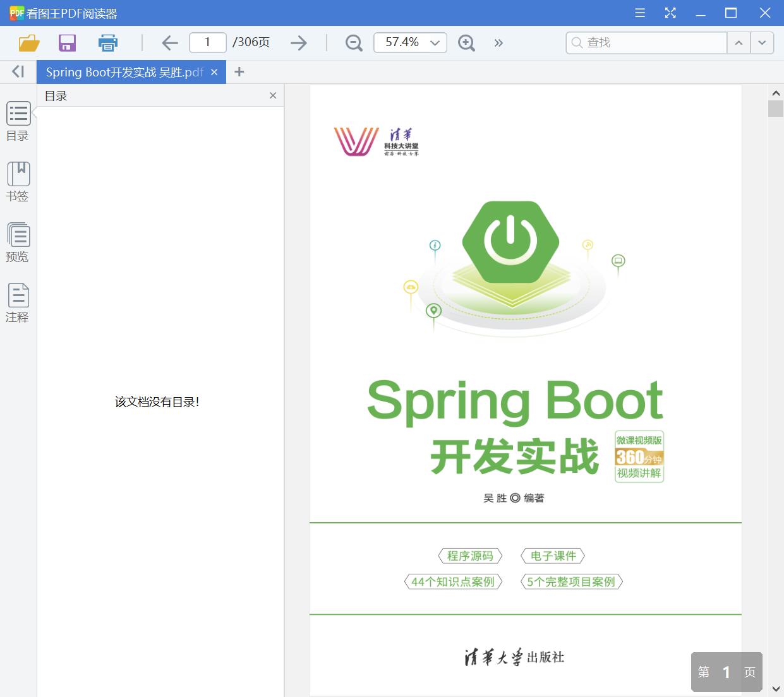Find previous search result arrow
This screenshot has height=697, width=784.
point(739,42)
